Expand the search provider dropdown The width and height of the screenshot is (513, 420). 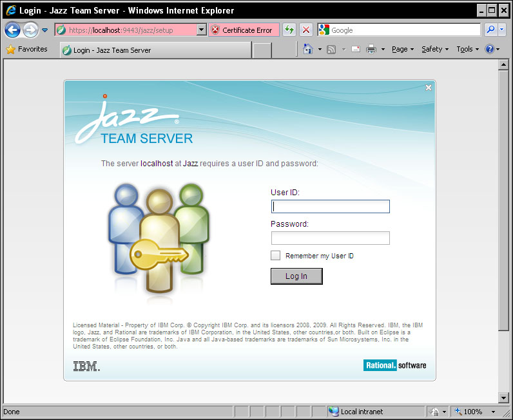[502, 30]
